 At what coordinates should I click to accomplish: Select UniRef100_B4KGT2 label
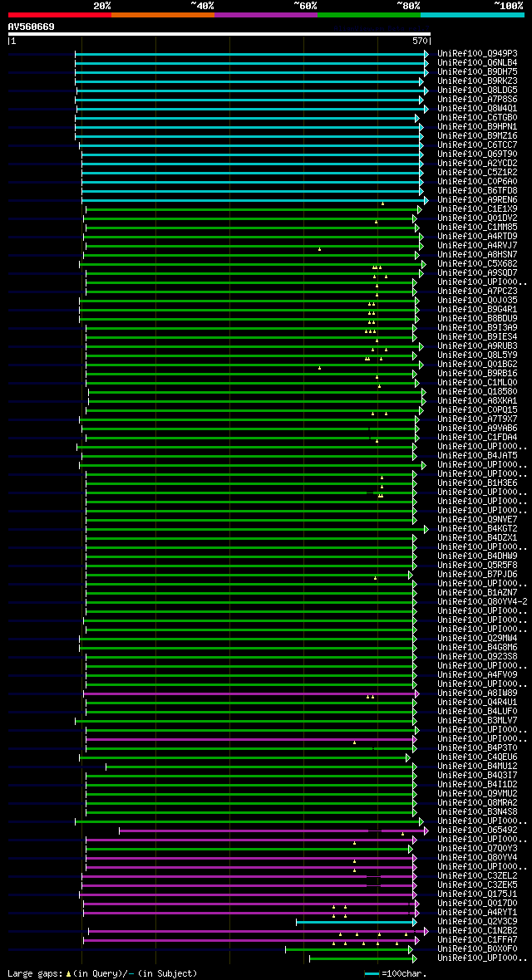tap(477, 528)
